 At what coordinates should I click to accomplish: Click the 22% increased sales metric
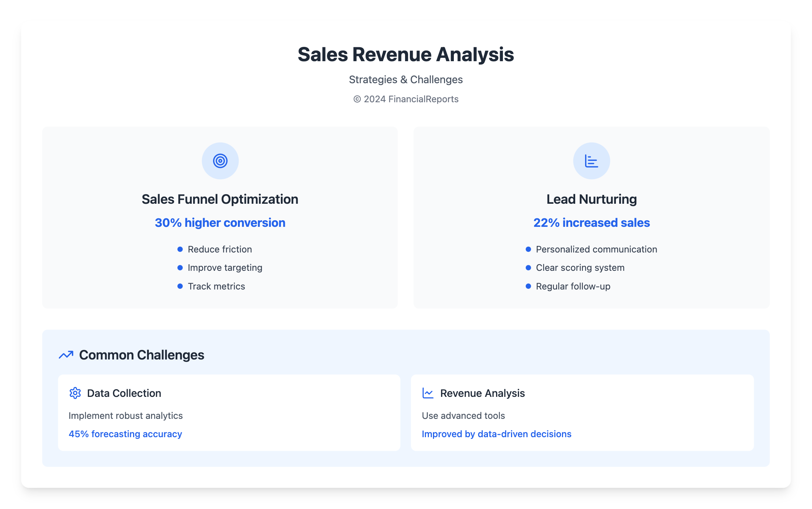click(591, 222)
